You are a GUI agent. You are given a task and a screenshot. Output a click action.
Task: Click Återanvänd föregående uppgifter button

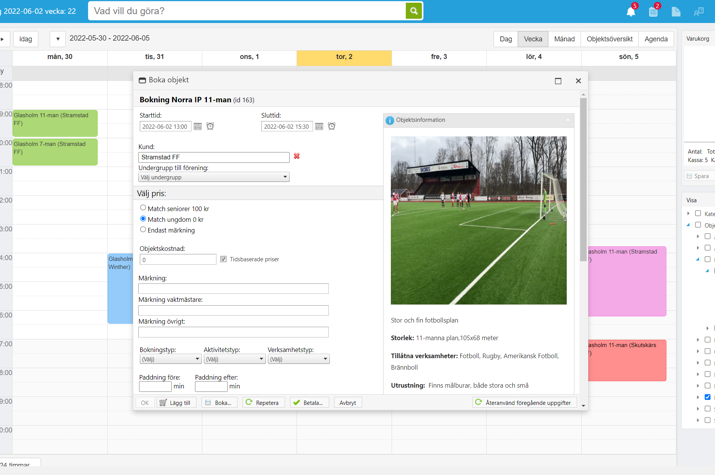tap(524, 403)
